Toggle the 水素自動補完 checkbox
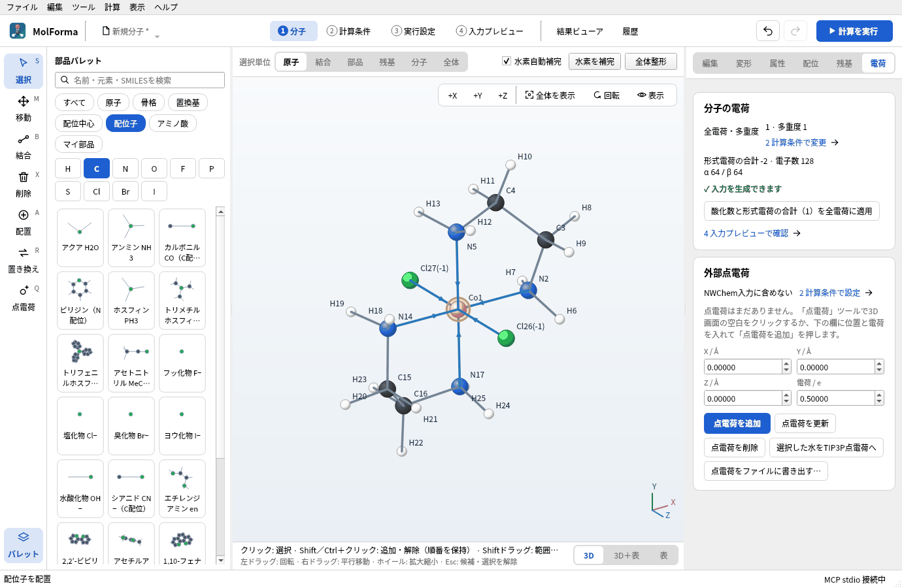The height and width of the screenshot is (588, 902). click(506, 61)
